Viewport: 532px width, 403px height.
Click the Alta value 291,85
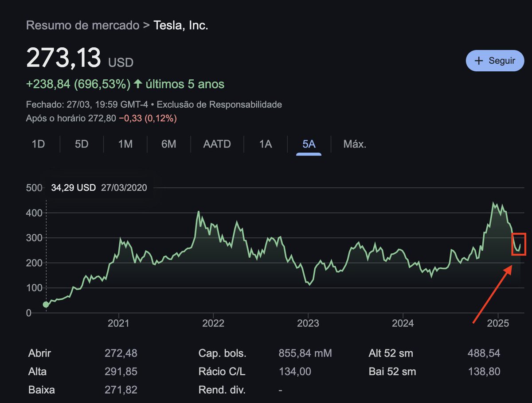pos(121,372)
